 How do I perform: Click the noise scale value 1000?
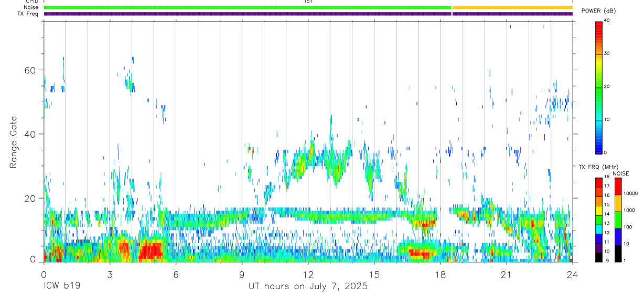pyautogui.click(x=628, y=210)
